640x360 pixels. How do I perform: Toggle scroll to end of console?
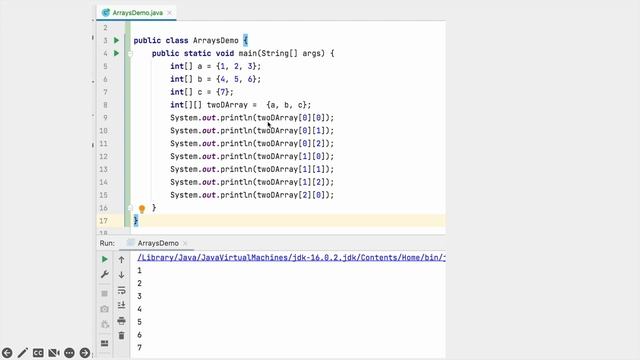(x=121, y=305)
